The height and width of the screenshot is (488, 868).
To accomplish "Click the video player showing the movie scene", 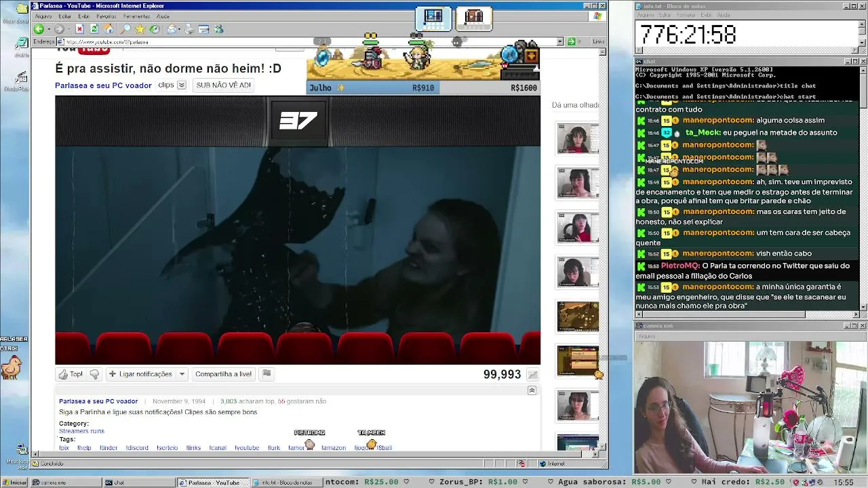I will [x=298, y=230].
